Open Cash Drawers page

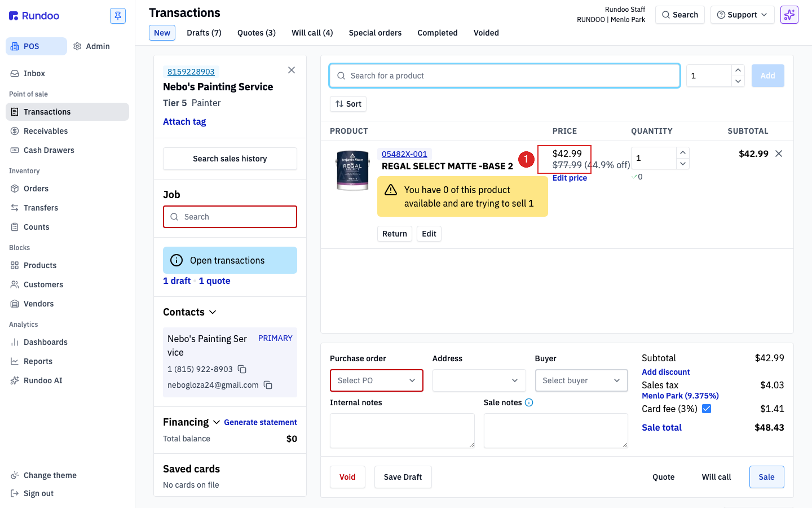[x=67, y=150]
